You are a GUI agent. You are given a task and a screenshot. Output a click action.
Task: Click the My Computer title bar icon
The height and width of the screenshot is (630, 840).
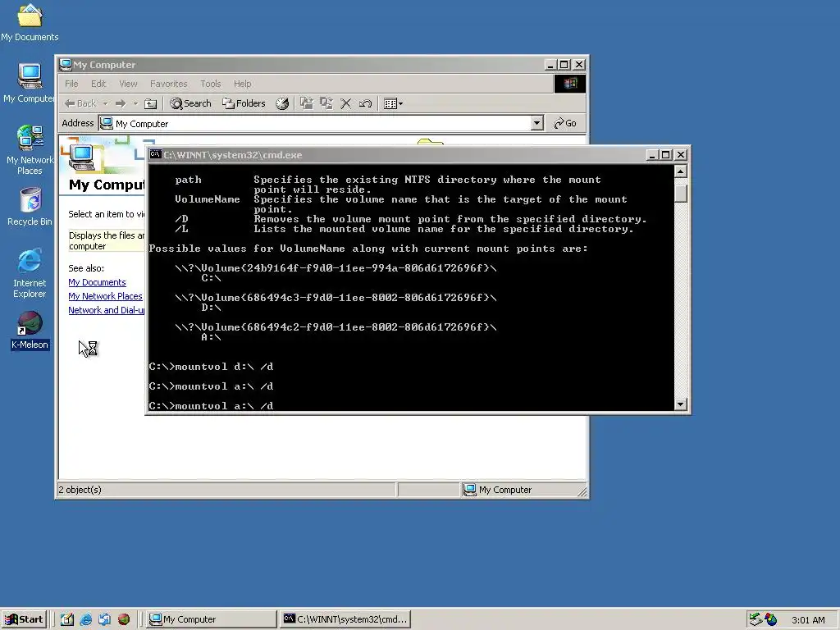tap(66, 65)
